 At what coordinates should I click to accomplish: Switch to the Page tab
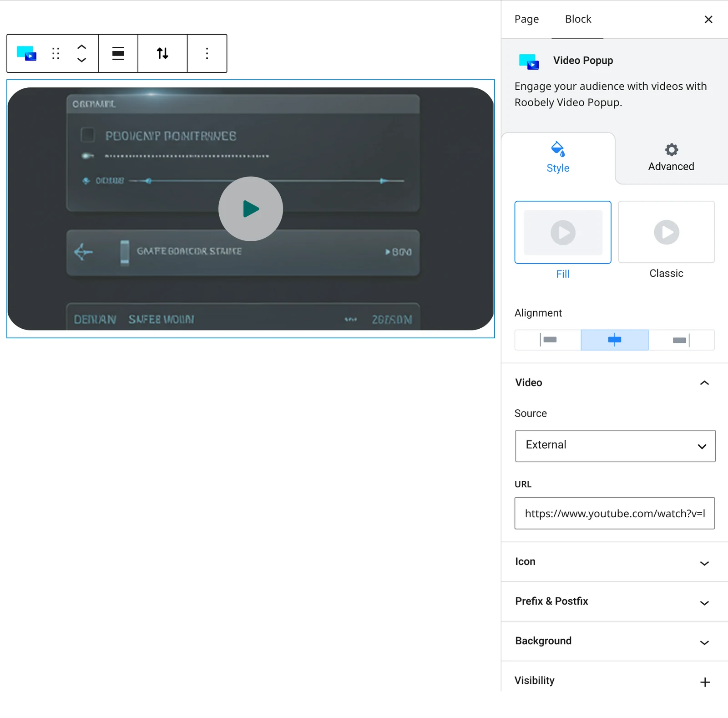pyautogui.click(x=526, y=19)
